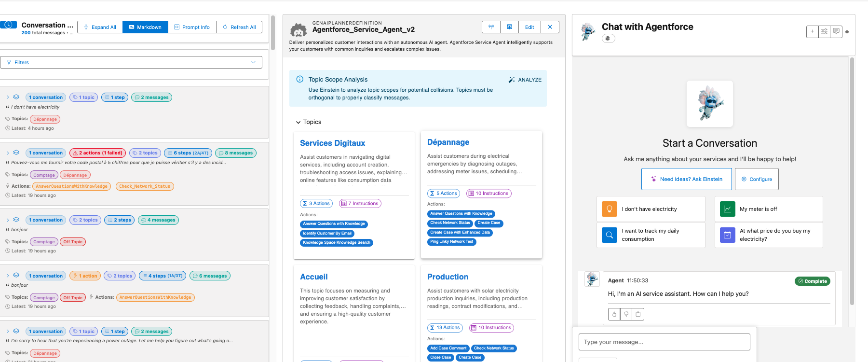Click the plus icon in Chat with Agentforce header
The image size is (868, 362).
point(812,32)
